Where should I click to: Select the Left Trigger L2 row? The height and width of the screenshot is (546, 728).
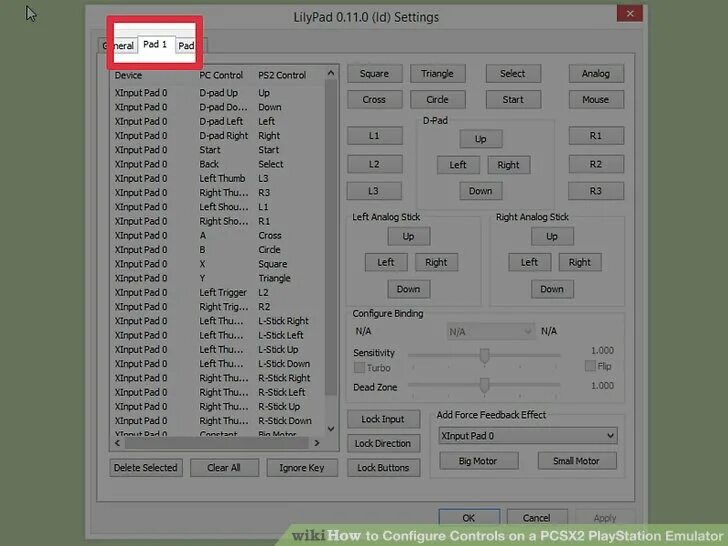pyautogui.click(x=218, y=293)
